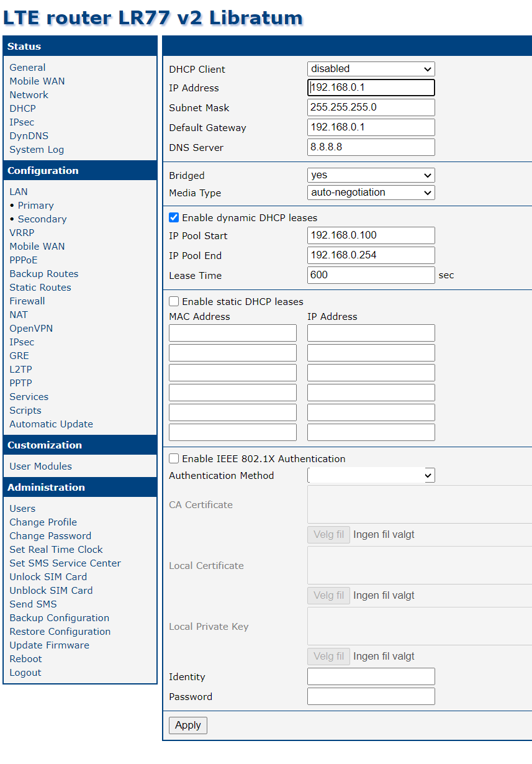
Task: Click the Apply button
Action: [x=188, y=725]
